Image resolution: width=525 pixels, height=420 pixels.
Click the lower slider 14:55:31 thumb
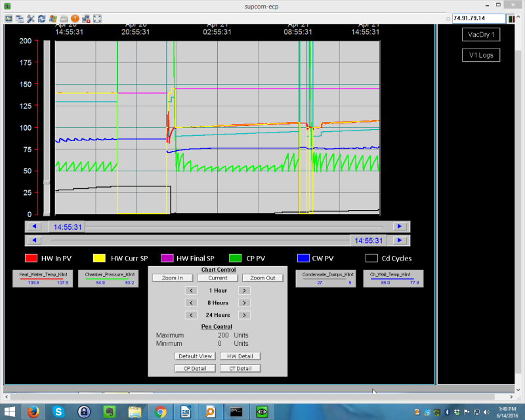pos(368,240)
